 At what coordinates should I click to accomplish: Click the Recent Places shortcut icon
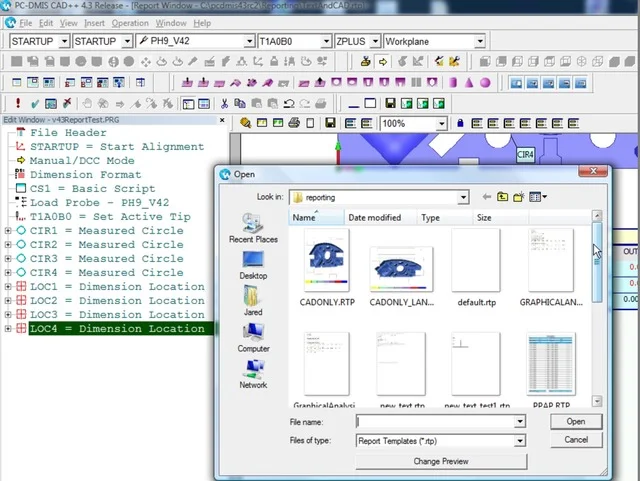click(253, 226)
